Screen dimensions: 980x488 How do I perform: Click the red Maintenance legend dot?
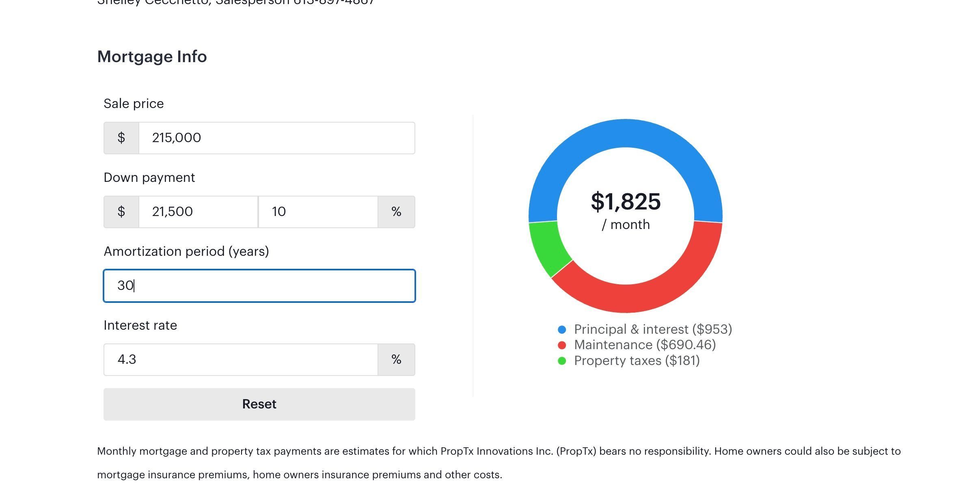click(x=562, y=345)
